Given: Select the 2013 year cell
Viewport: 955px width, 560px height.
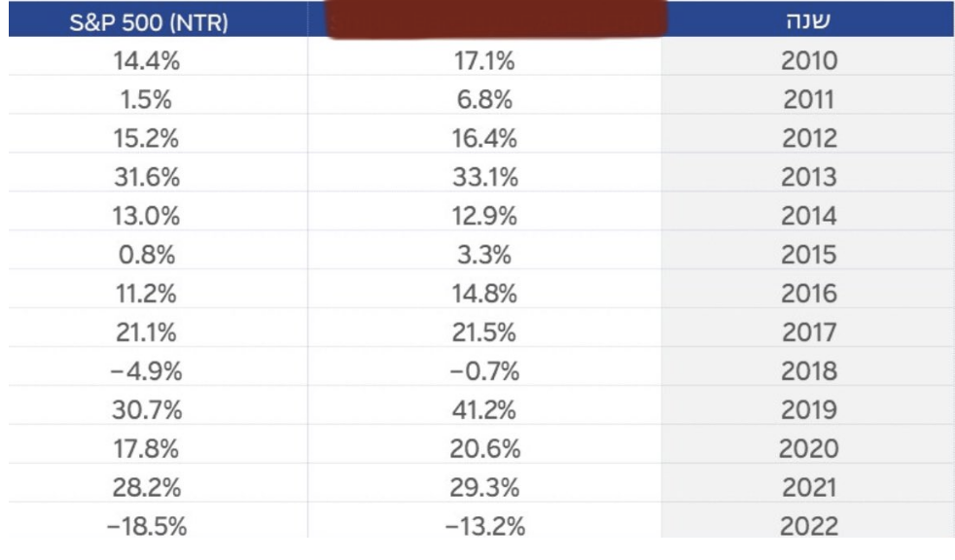Looking at the screenshot, I should [x=809, y=177].
